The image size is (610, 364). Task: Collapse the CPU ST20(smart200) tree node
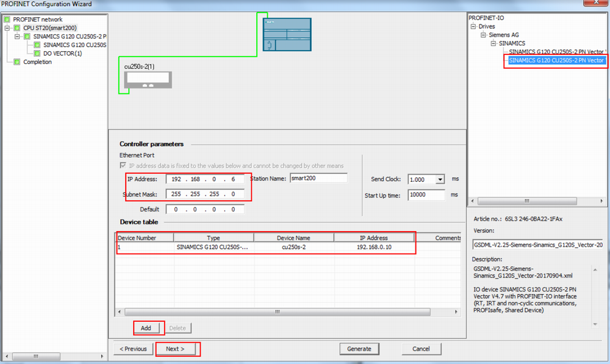point(7,28)
